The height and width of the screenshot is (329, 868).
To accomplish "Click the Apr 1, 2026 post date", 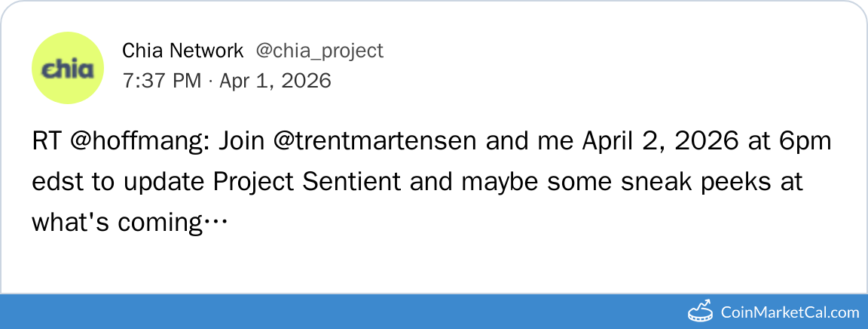I will click(275, 81).
